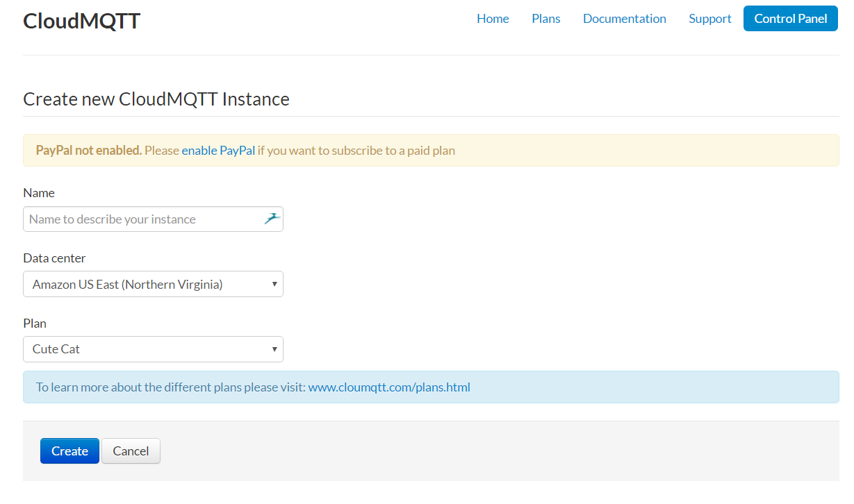Viewport: 854px width, 504px height.
Task: Open the Home nav link
Action: coord(493,19)
